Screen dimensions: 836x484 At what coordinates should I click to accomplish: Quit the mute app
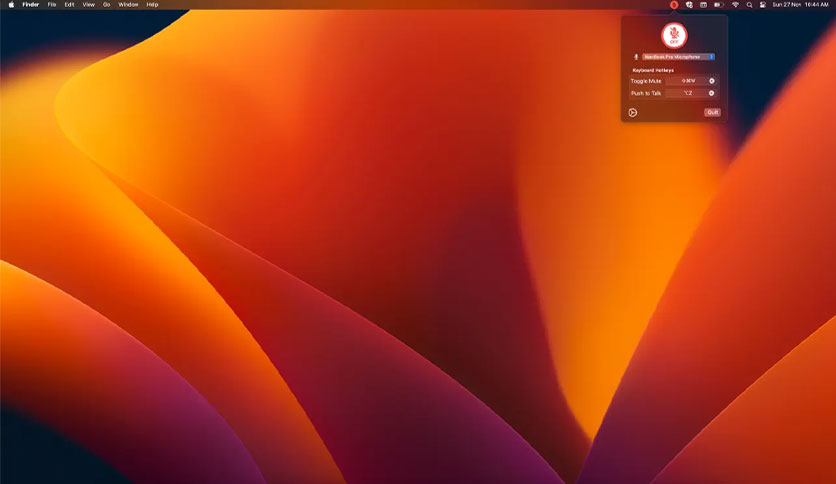[712, 112]
